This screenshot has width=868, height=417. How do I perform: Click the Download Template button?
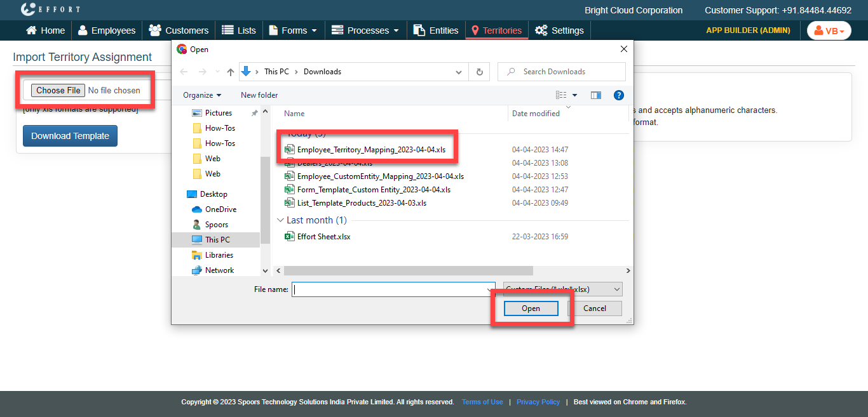[x=70, y=136]
